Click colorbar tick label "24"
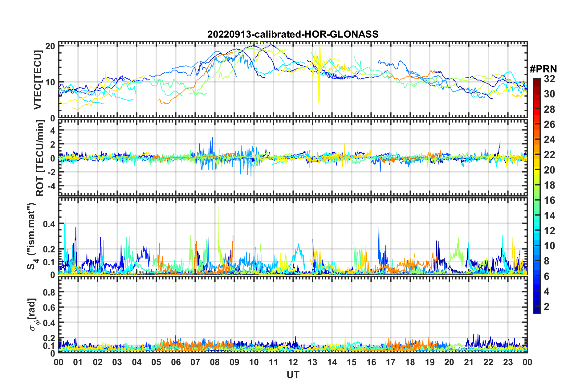Screen dimensions: 586x392 point(549,140)
